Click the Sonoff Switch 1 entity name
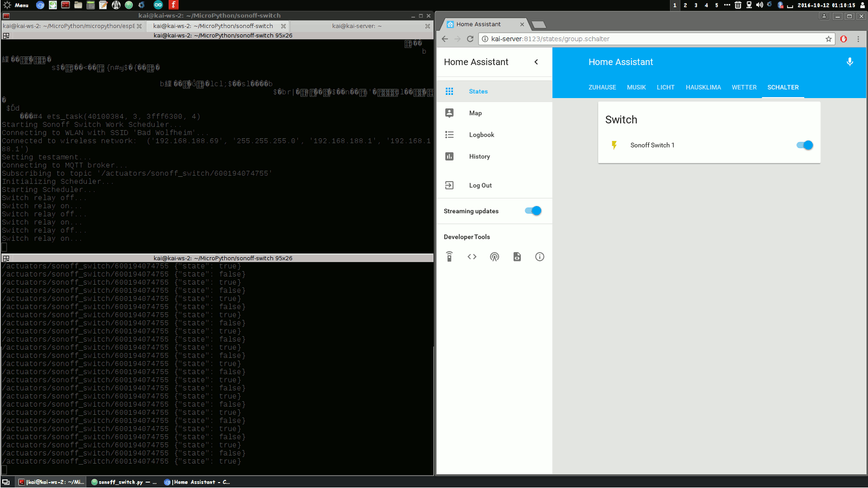The width and height of the screenshot is (868, 488). coord(652,145)
